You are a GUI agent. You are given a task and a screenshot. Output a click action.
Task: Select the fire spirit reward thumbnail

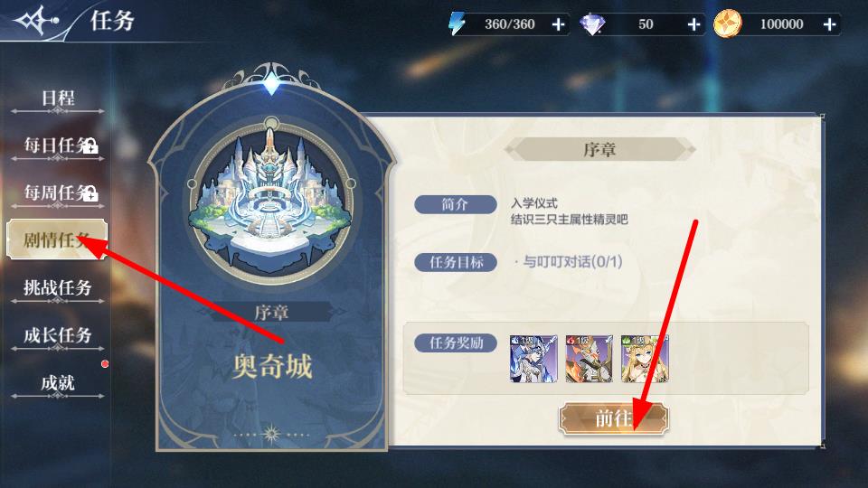point(589,359)
